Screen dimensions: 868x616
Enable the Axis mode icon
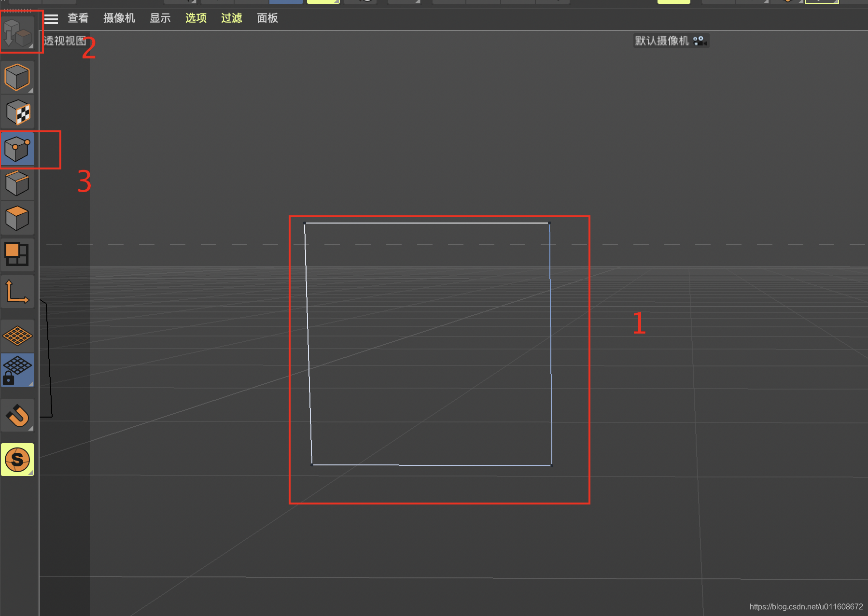(x=17, y=292)
